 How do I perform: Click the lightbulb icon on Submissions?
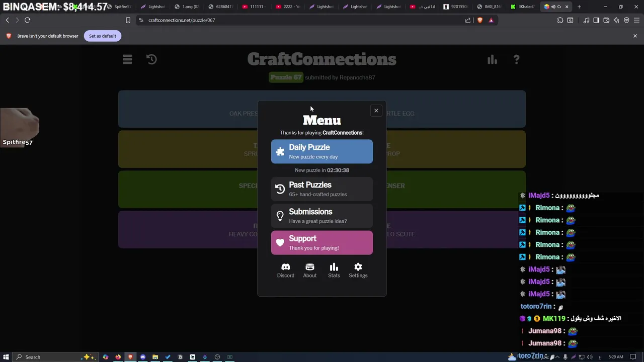(x=280, y=216)
